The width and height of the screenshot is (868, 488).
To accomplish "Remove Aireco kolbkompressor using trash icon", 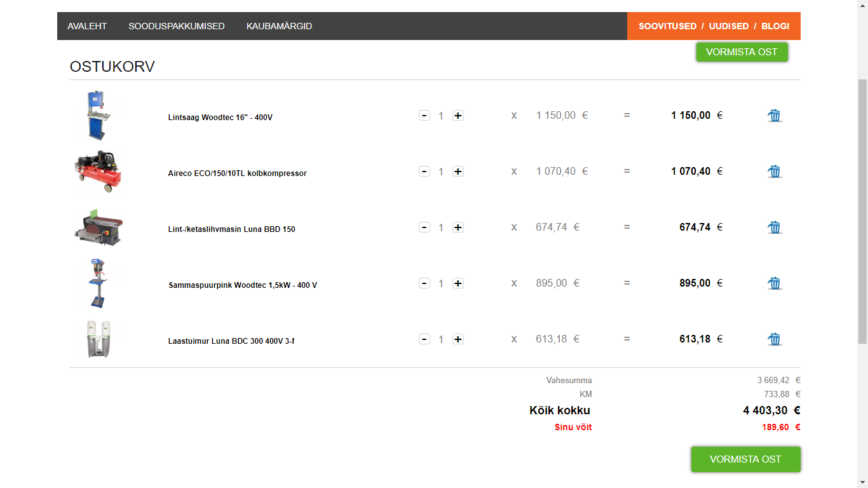I will pyautogui.click(x=774, y=172).
